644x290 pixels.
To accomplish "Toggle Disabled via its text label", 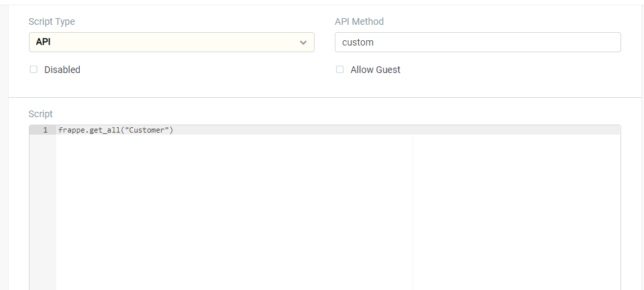I will click(62, 70).
